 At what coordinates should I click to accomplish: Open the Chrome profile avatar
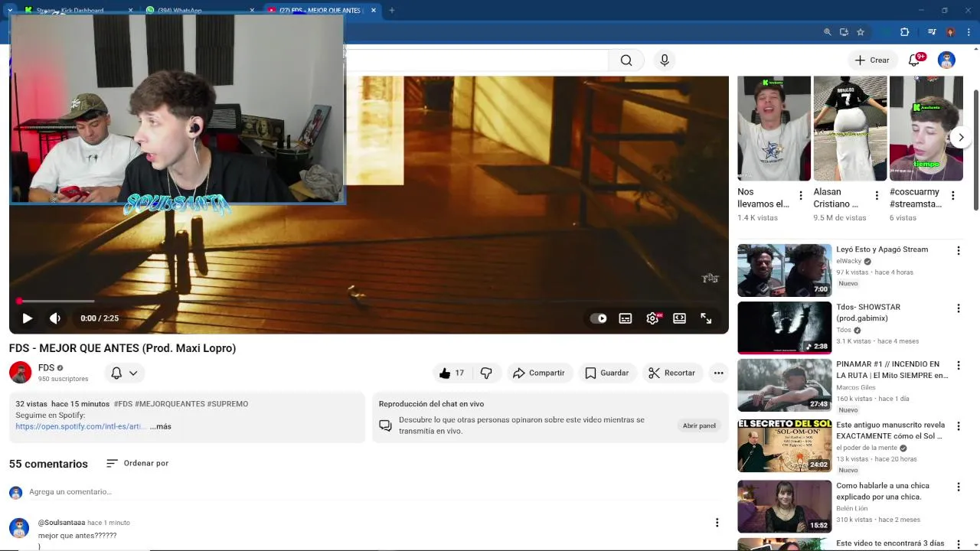click(x=950, y=32)
